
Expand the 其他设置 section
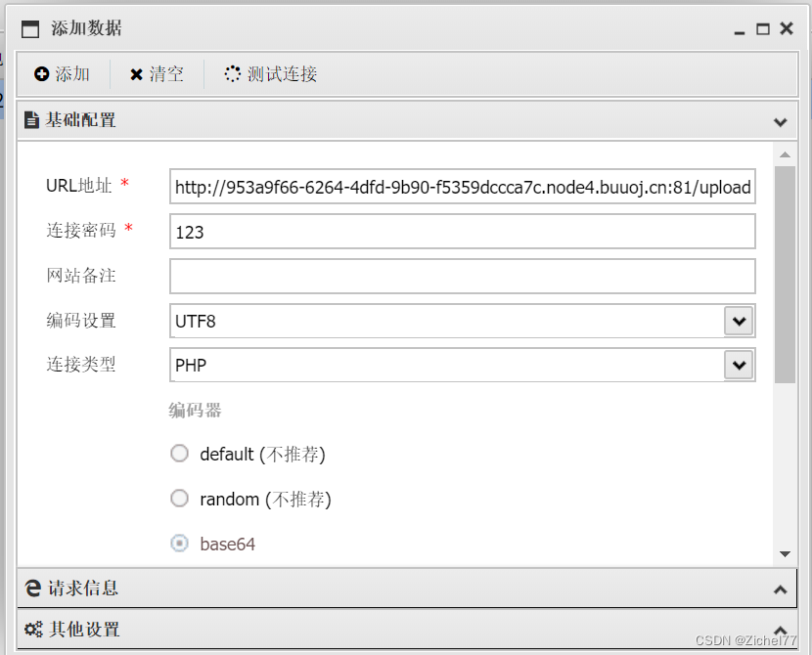point(780,631)
